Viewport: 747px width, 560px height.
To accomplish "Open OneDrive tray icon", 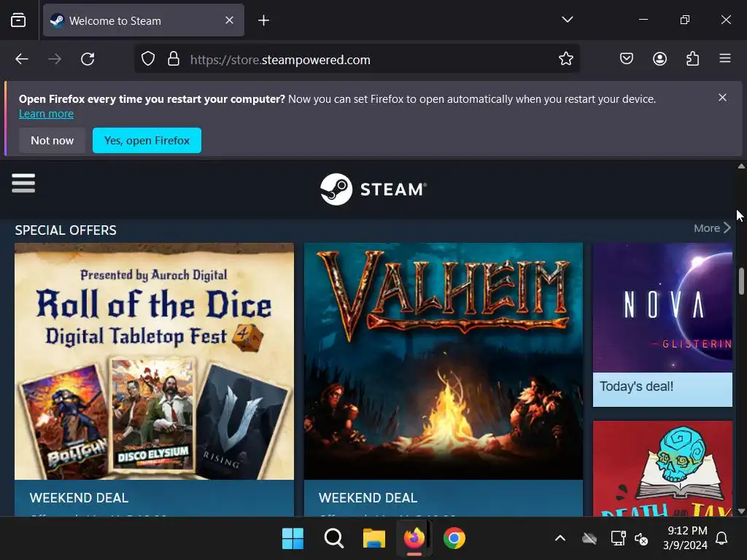I will coord(589,539).
